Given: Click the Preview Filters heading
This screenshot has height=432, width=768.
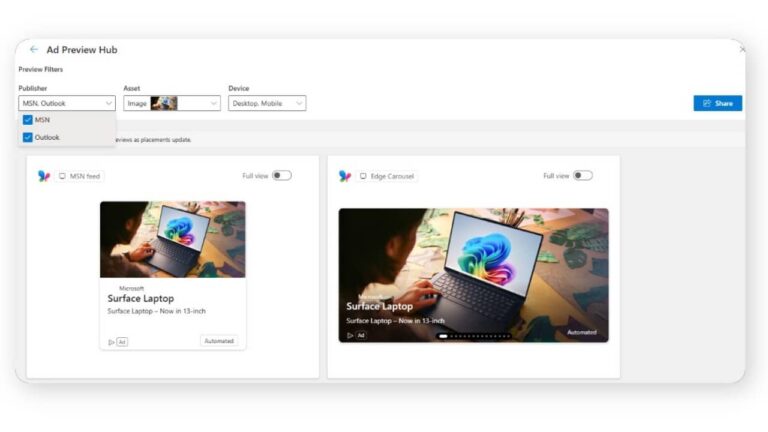Looking at the screenshot, I should pos(41,70).
